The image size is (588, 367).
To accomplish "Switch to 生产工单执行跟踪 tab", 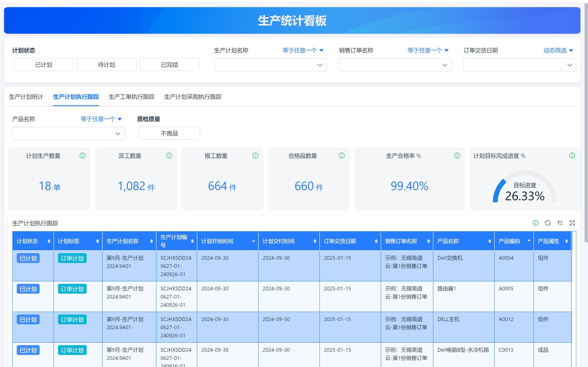I will 131,97.
